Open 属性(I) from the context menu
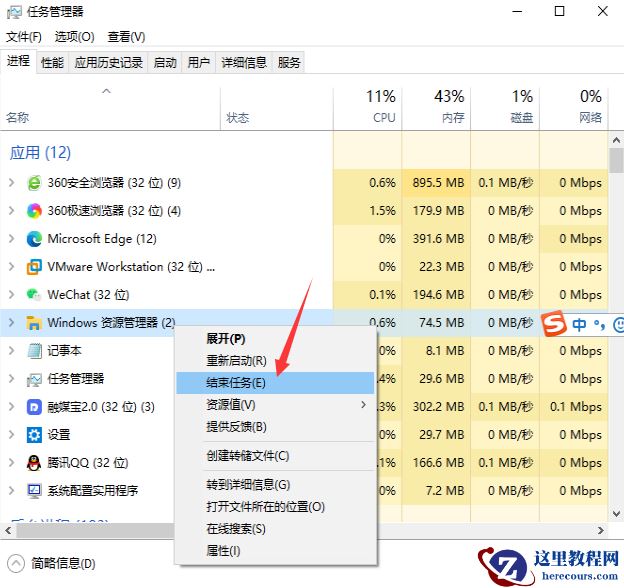Image resolution: width=624 pixels, height=588 pixels. [275, 551]
